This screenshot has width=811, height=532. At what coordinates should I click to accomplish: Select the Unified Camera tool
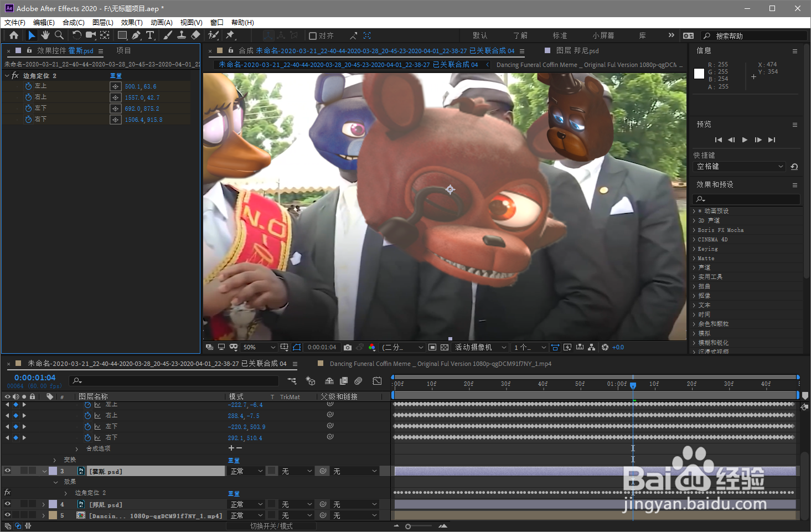[90, 35]
